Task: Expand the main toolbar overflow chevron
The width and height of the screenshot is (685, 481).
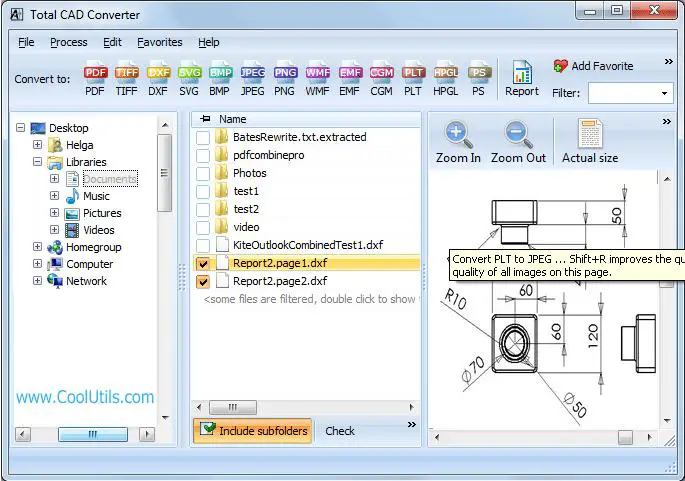Action: coord(668,62)
